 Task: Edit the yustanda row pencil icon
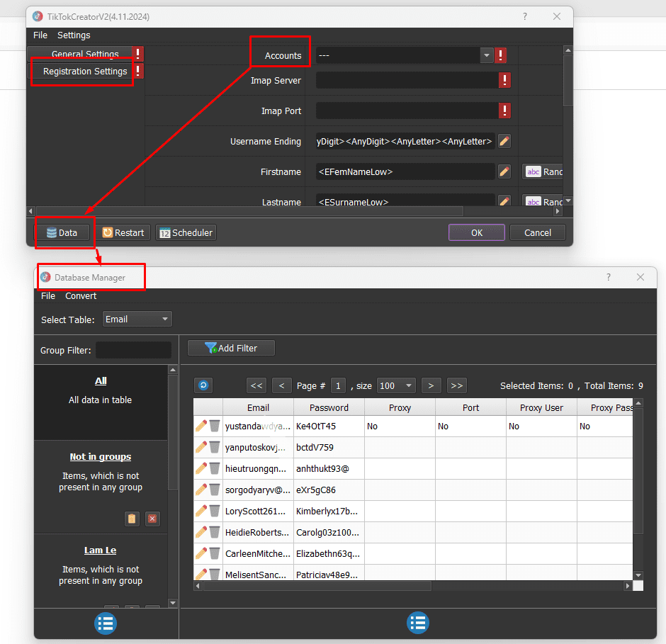(x=201, y=426)
